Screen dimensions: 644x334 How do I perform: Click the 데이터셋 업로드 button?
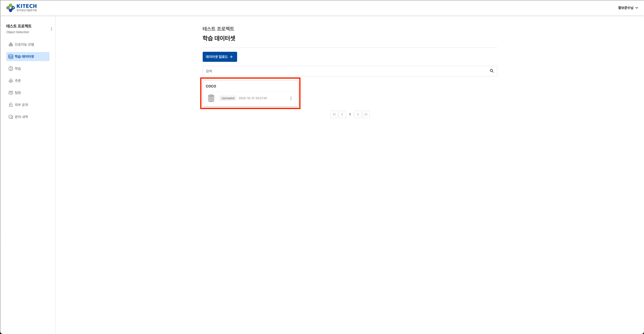(x=220, y=57)
